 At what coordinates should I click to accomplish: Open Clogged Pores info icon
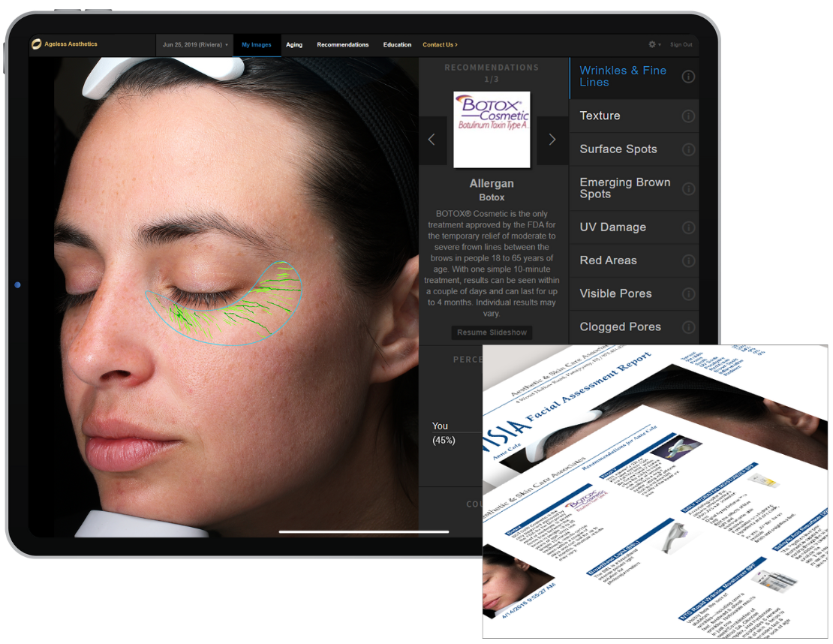pos(687,327)
